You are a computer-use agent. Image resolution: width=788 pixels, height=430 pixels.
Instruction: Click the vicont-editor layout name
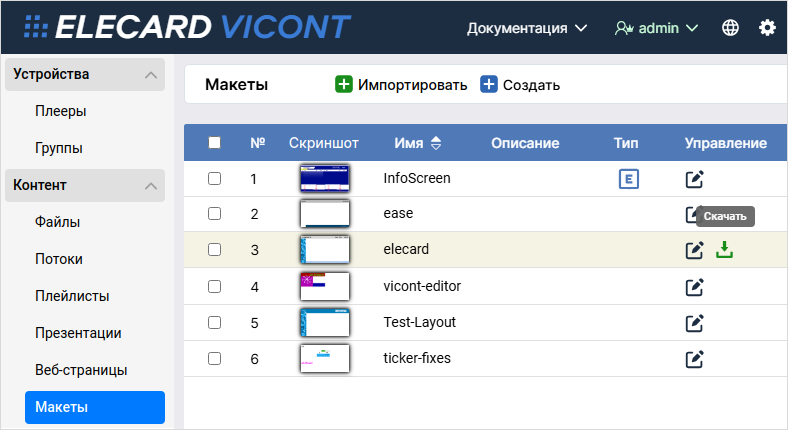pos(422,286)
